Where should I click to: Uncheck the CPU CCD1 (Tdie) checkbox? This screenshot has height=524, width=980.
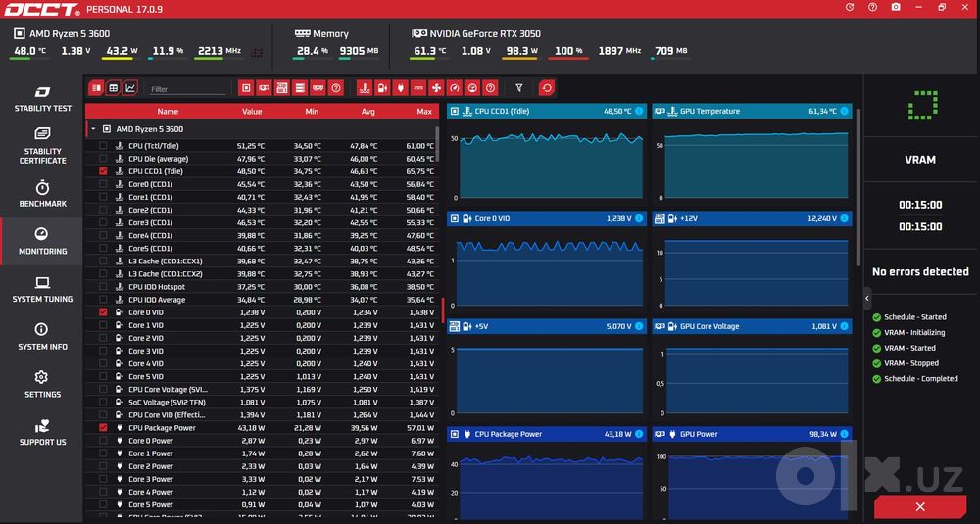103,171
